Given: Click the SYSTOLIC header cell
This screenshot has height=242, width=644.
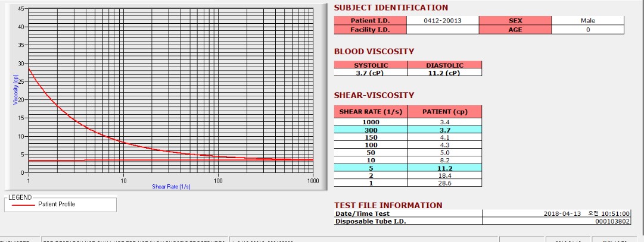Looking at the screenshot, I should 371,65.
